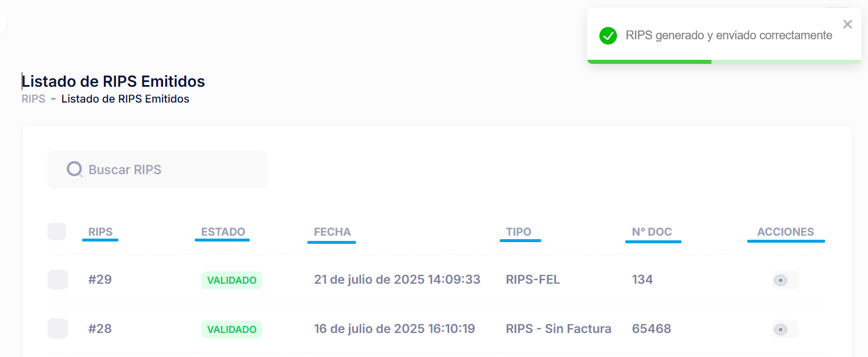Sort by the N° DOC column header
This screenshot has height=357, width=868.
click(652, 232)
